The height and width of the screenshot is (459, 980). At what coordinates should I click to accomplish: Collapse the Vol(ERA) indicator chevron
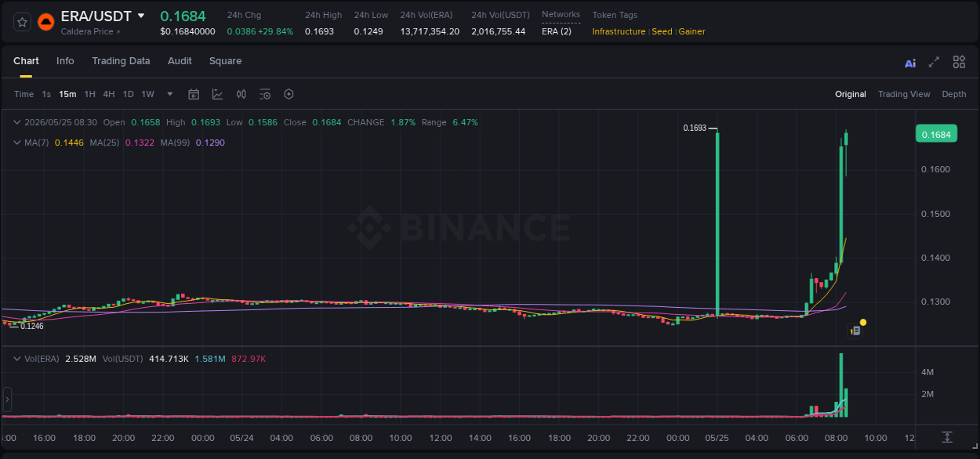pos(17,359)
